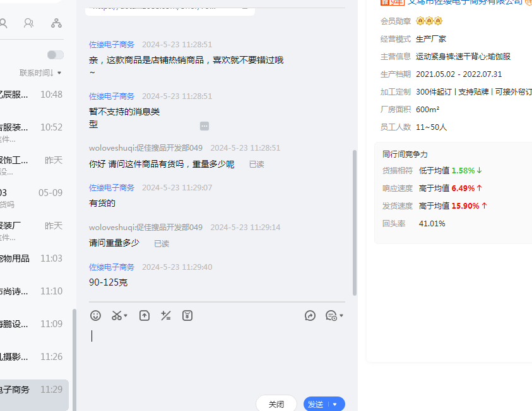The height and width of the screenshot is (411, 532).
Task: Open the organization structure icon
Action: point(56,23)
